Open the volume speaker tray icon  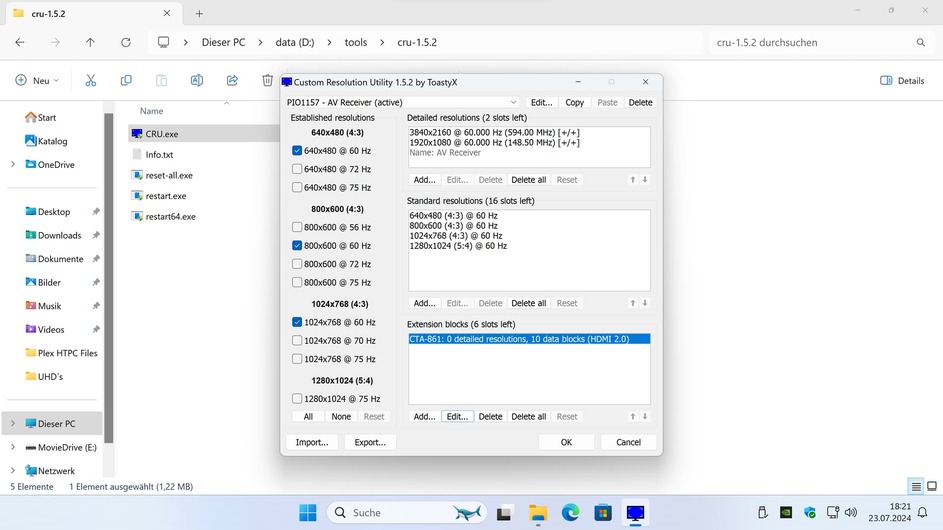[x=851, y=513]
